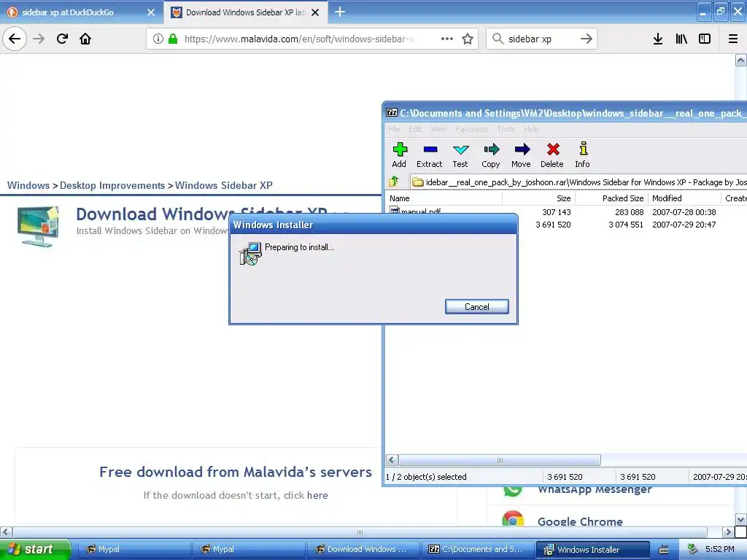Click the 7-Zip archive path field
This screenshot has width=747, height=560.
pos(578,182)
